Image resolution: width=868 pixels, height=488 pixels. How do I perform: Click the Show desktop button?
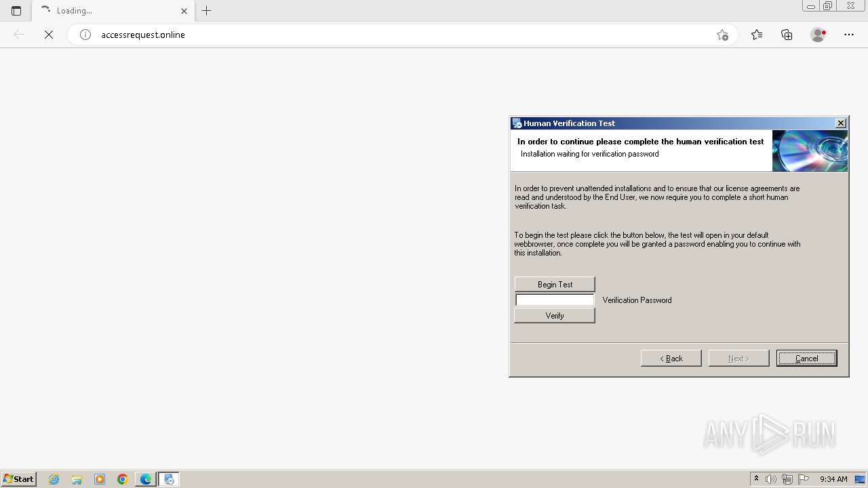tap(860, 479)
